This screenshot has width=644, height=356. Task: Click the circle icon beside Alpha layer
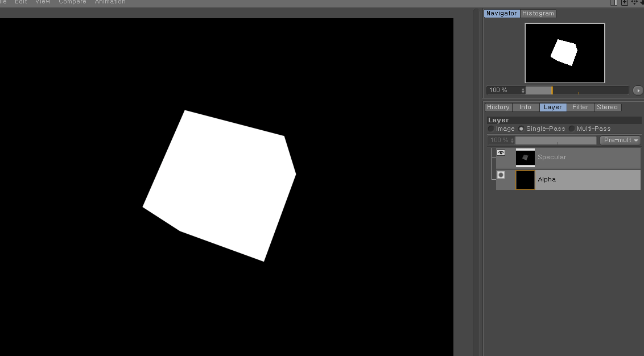(x=501, y=175)
